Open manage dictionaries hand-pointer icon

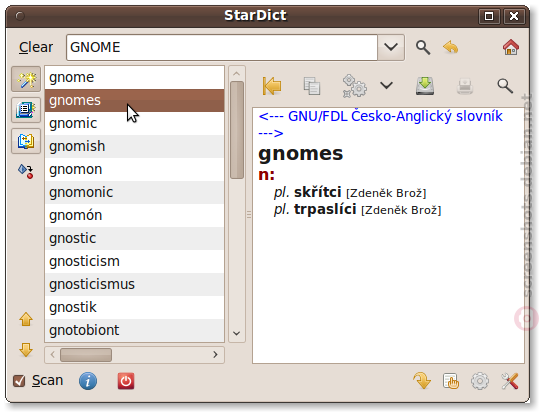pyautogui.click(x=451, y=381)
